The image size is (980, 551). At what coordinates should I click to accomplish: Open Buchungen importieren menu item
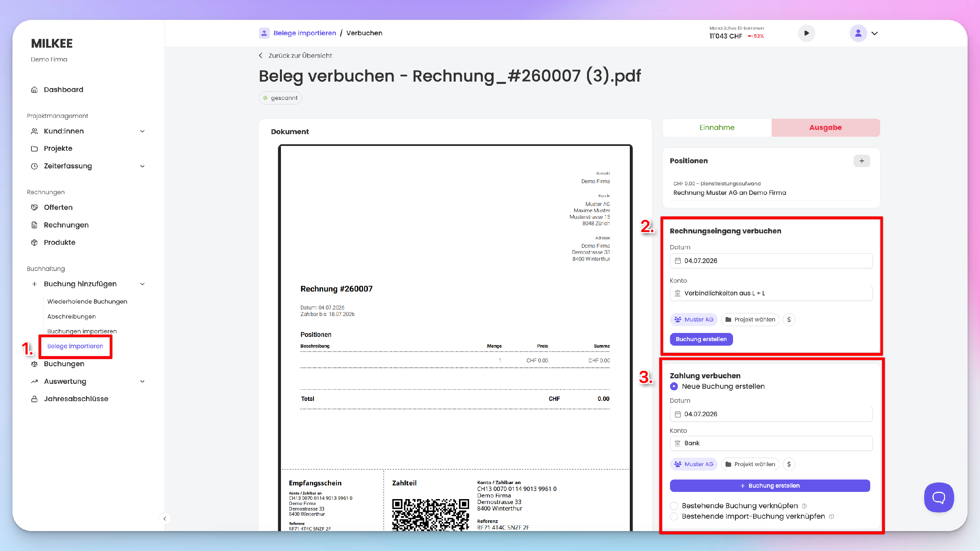coord(82,331)
